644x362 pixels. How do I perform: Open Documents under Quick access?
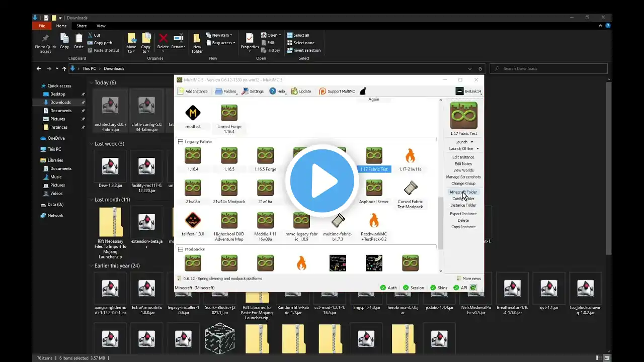tap(61, 111)
